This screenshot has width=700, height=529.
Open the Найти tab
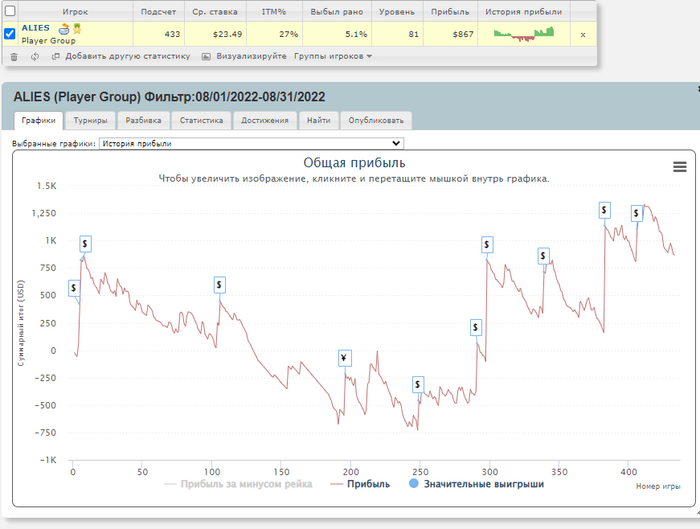point(319,121)
